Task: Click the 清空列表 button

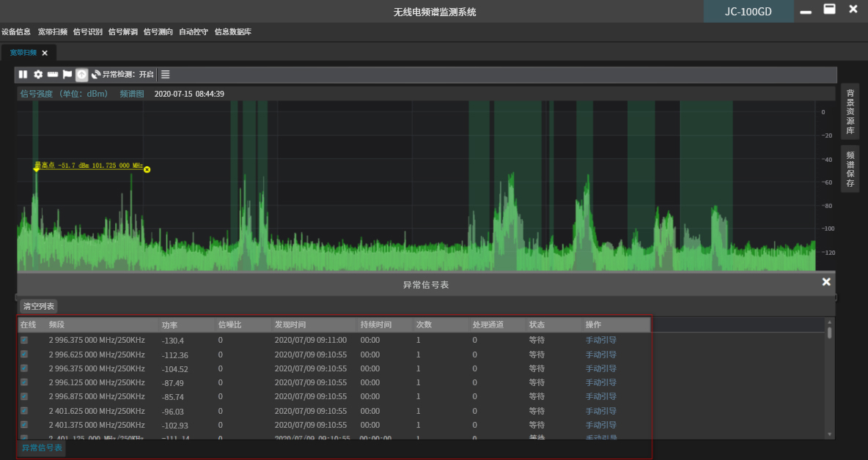Action: (38, 306)
